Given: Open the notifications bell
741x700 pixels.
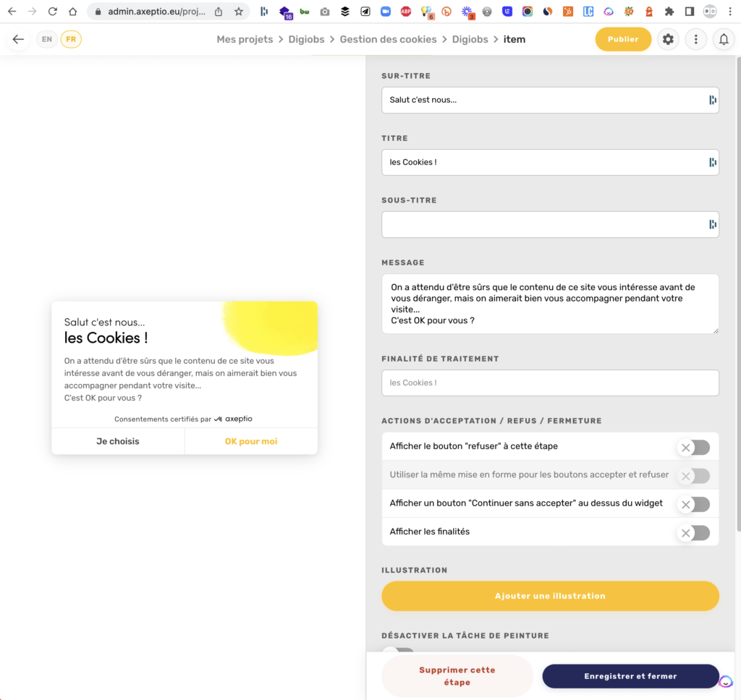Looking at the screenshot, I should tap(723, 39).
